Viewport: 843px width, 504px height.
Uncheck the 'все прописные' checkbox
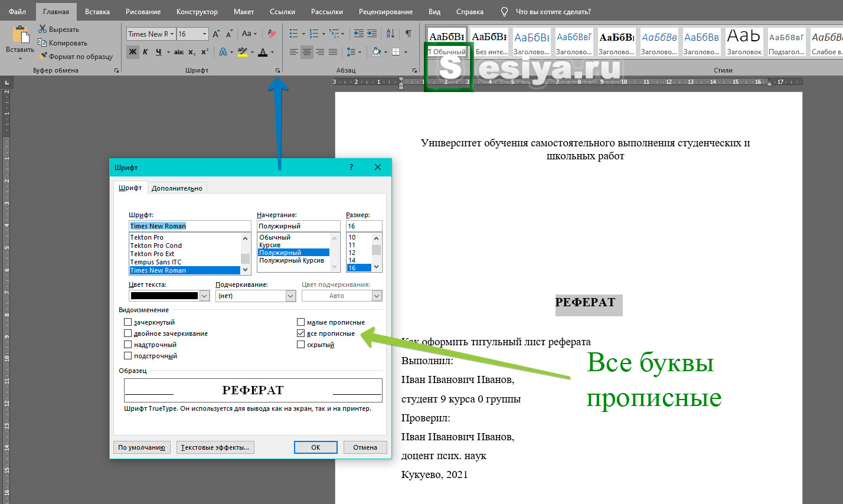coord(301,333)
